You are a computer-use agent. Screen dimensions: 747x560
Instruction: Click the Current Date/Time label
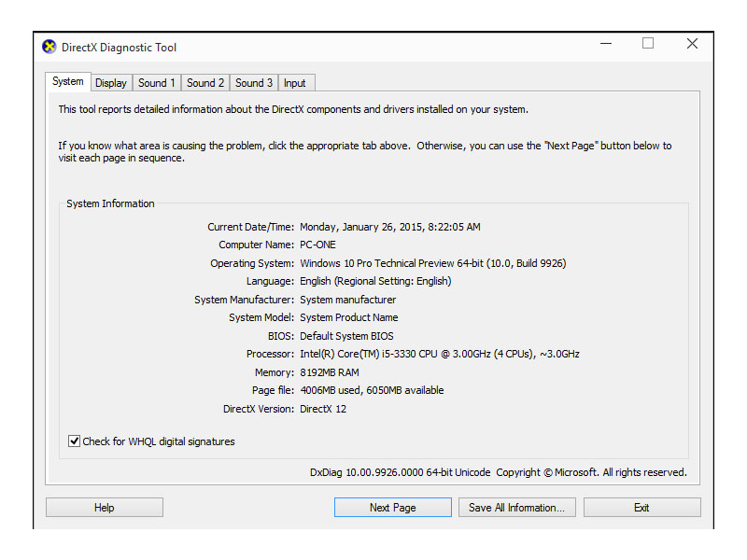250,227
